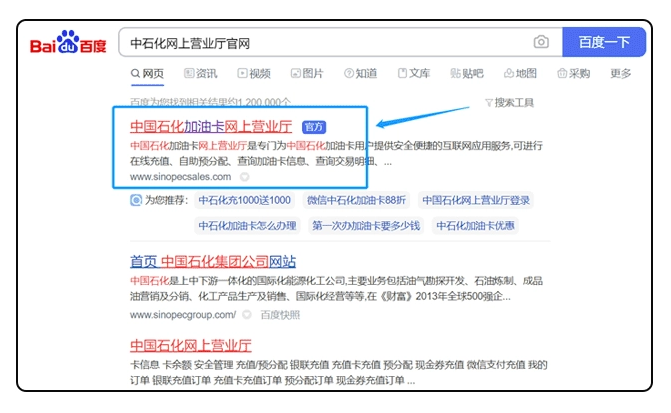Click www.sinopecgroup.com/ URL

coord(183,315)
